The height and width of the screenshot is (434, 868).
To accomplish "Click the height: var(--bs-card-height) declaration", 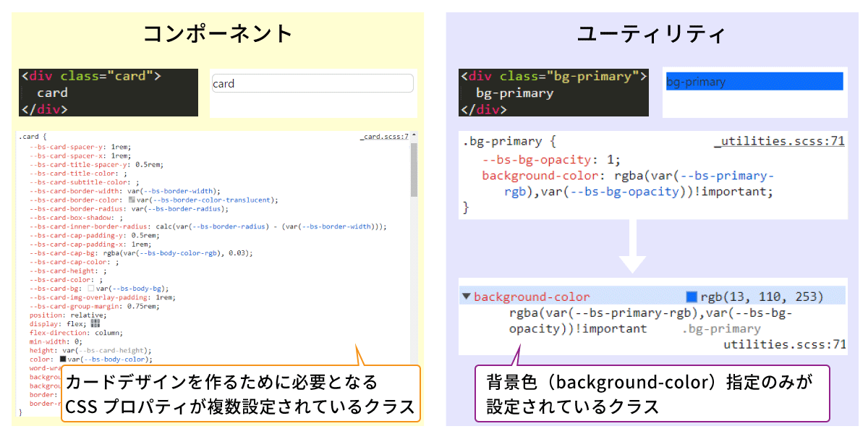I will coord(90,350).
